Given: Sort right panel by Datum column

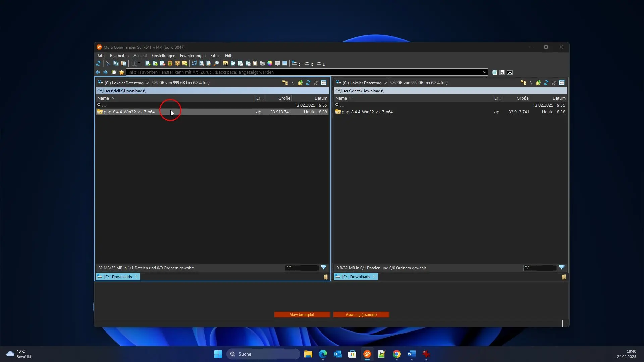Looking at the screenshot, I should click(548, 98).
